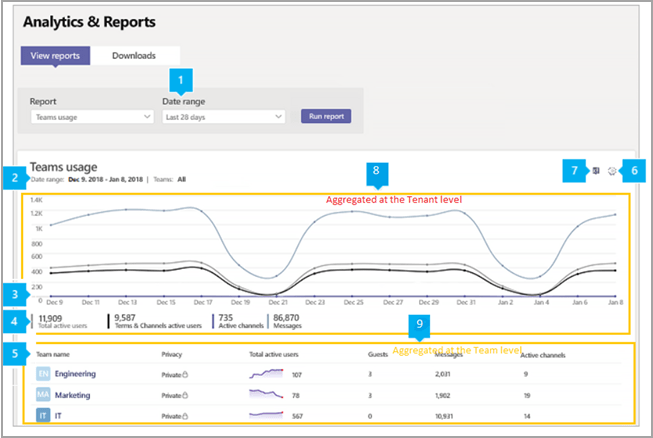Screen dimensions: 653x438
Task: Sort by the Guests column header
Action: click(378, 354)
